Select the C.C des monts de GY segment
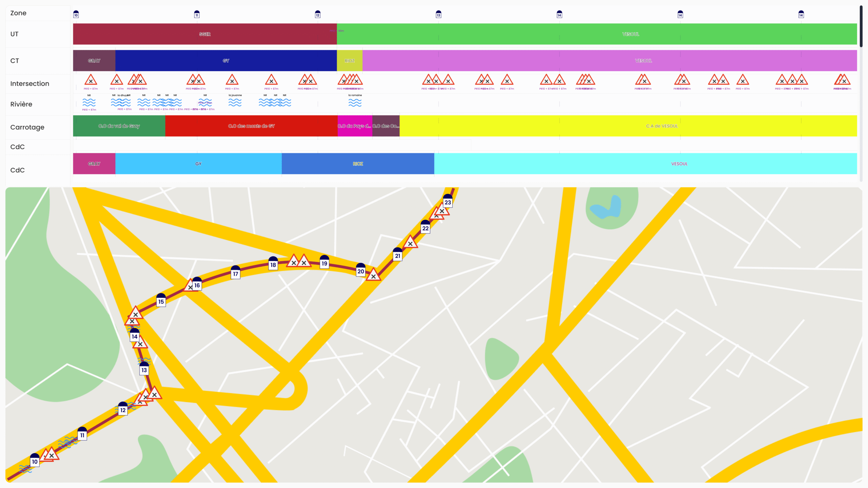This screenshot has width=868, height=488. tap(251, 126)
